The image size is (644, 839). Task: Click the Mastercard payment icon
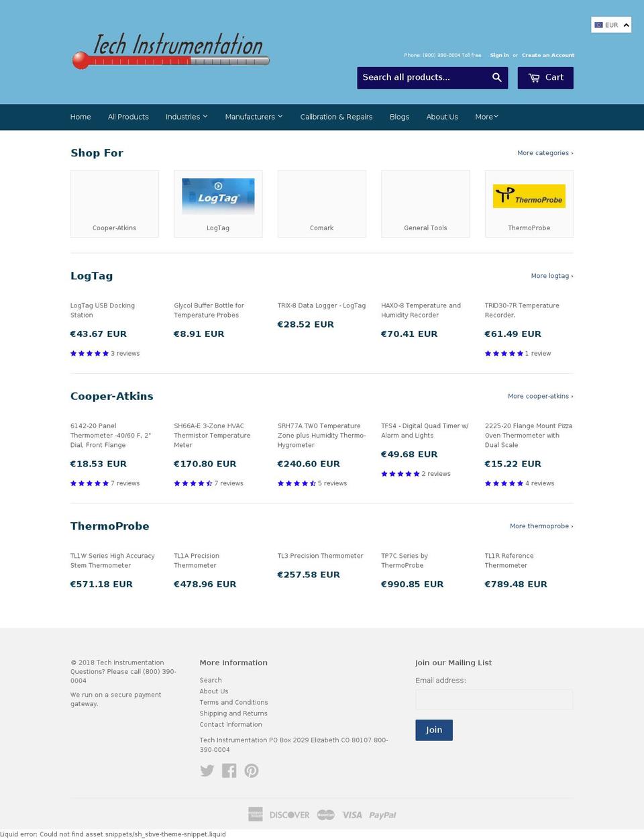coord(326,815)
